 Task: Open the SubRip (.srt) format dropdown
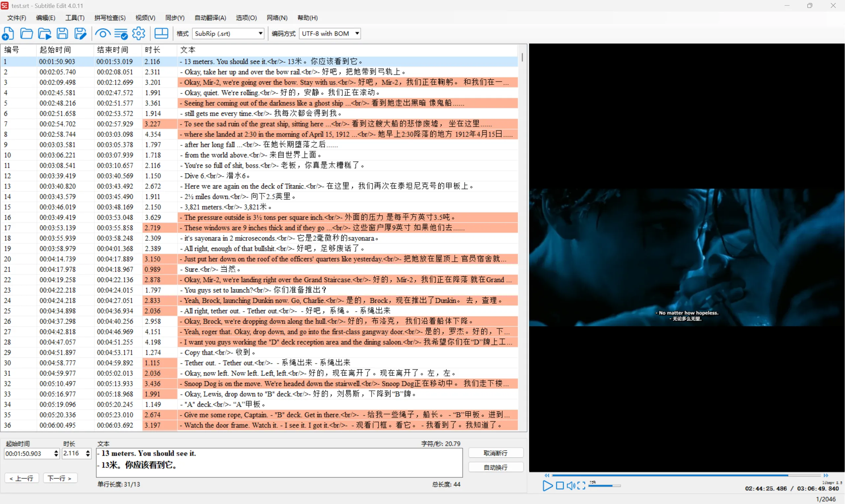coord(260,33)
